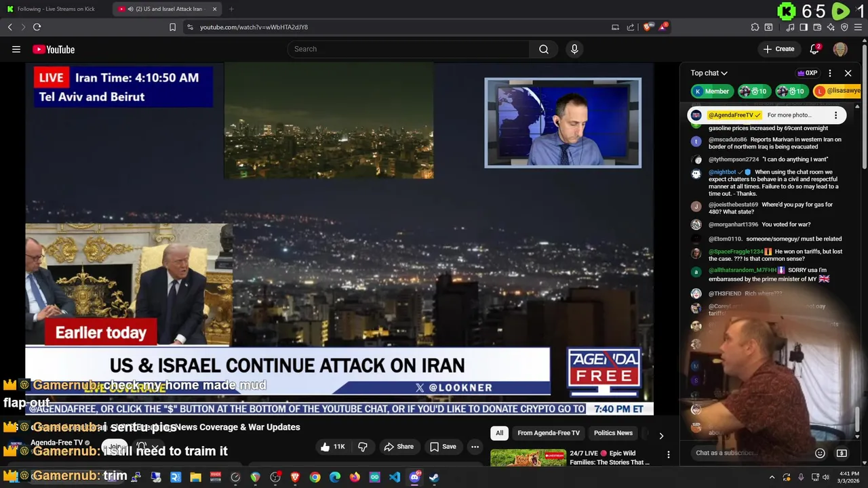
Task: Click the browser address bar URL
Action: point(254,27)
